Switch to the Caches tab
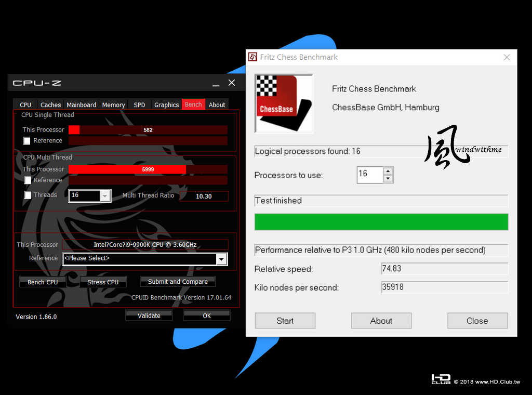This screenshot has width=532, height=395. 50,105
